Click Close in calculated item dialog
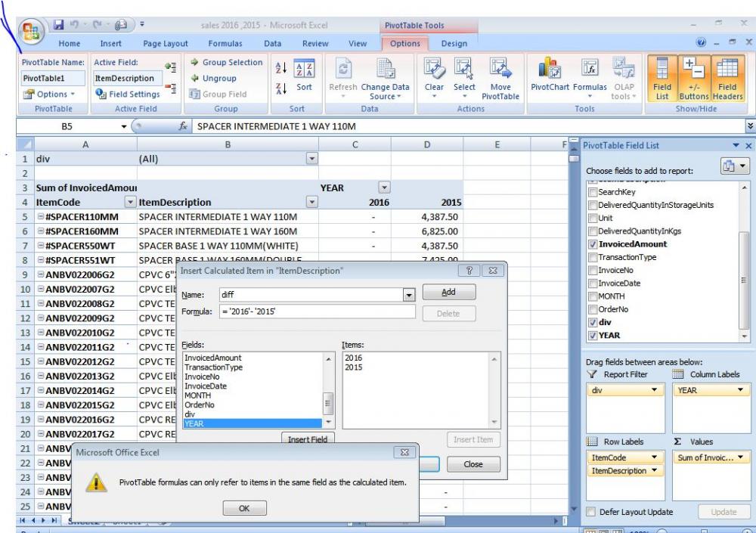Screen dimensions: 756x533 click(473, 464)
